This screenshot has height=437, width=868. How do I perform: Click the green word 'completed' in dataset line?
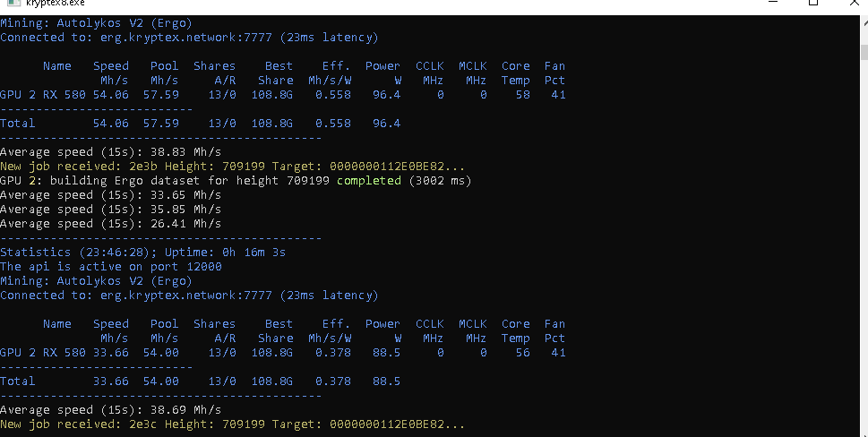click(x=369, y=181)
